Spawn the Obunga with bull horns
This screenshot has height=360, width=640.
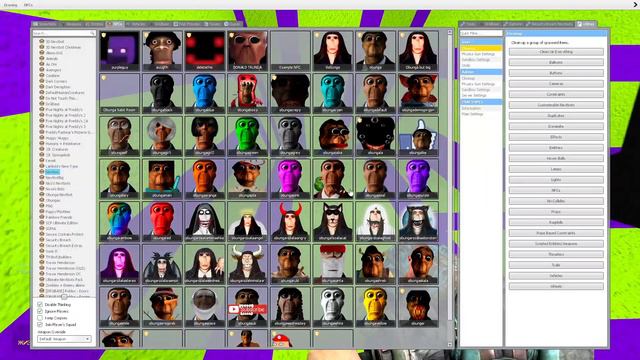click(247, 264)
